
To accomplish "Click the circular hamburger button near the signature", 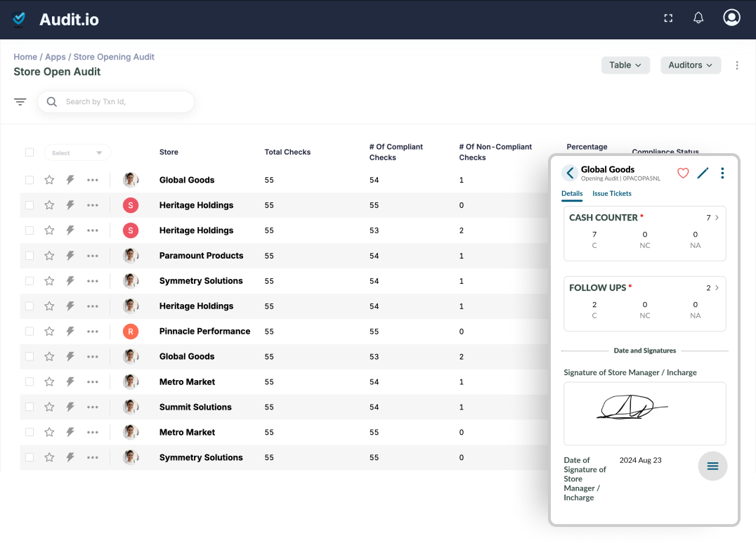I will 712,466.
